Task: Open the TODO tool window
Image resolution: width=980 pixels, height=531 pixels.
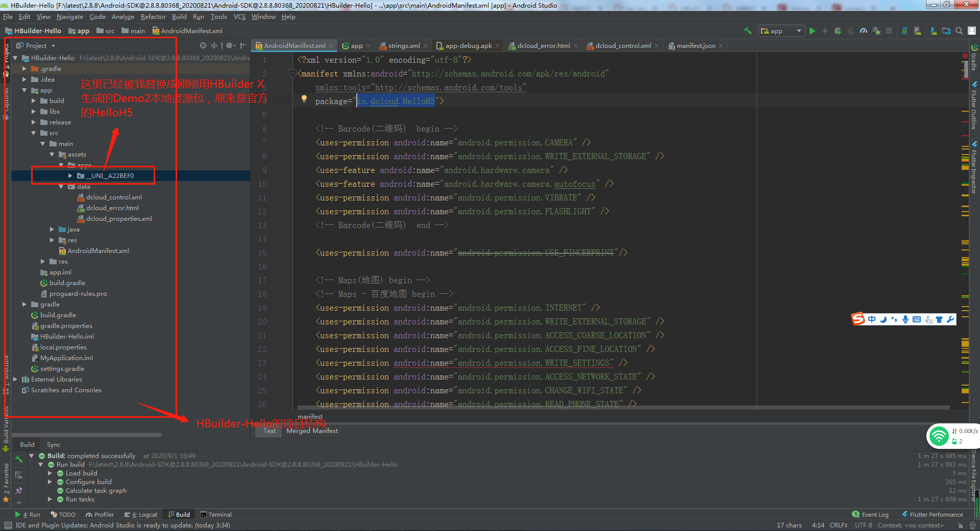Action: click(63, 515)
